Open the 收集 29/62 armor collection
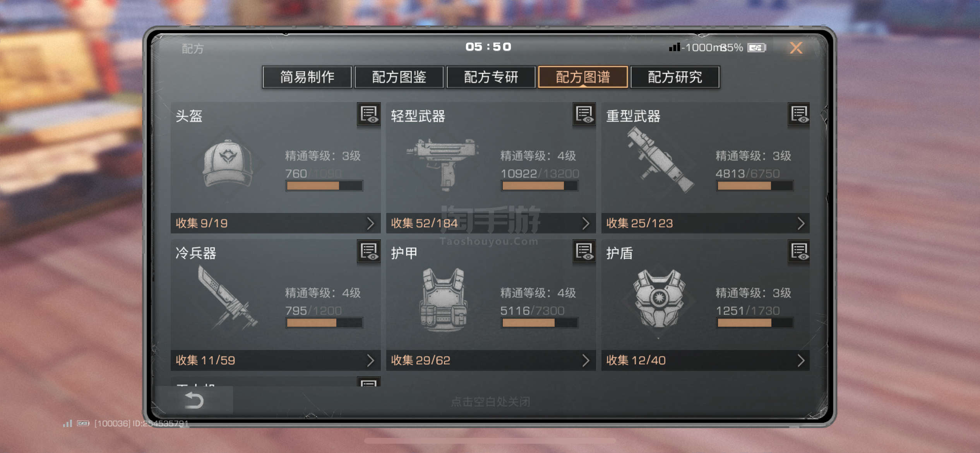 pyautogui.click(x=491, y=360)
